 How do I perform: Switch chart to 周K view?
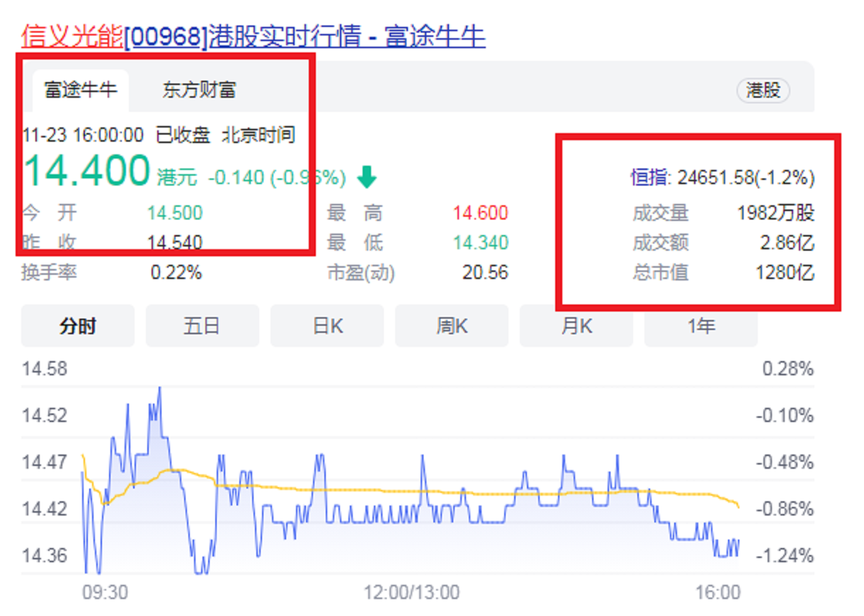452,326
